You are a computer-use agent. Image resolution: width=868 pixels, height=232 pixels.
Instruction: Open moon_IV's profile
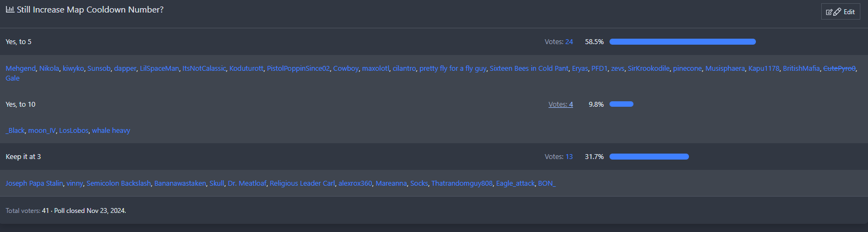(x=42, y=131)
